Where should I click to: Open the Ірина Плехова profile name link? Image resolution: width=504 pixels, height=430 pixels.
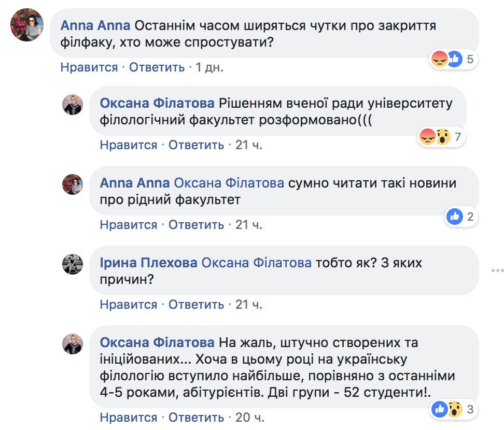[x=148, y=263]
